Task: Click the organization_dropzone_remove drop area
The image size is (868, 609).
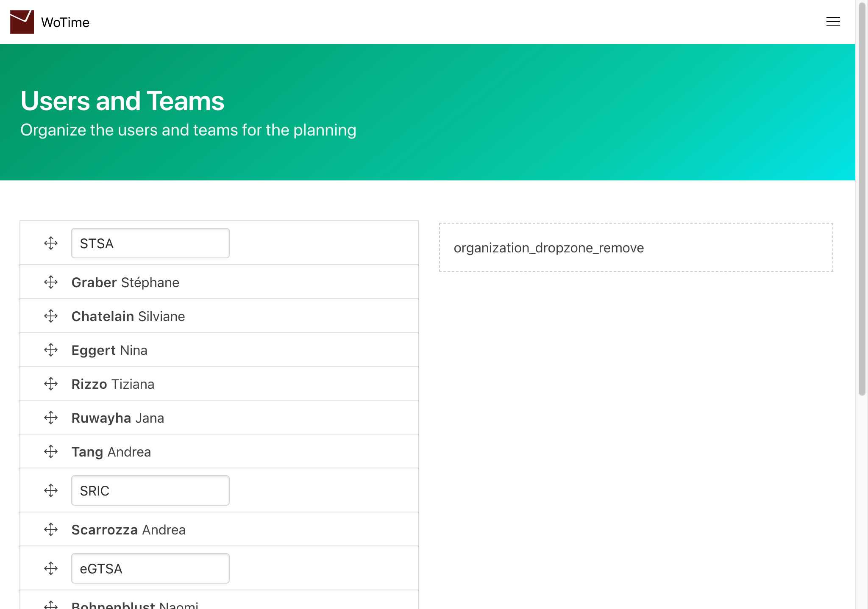Action: [636, 247]
